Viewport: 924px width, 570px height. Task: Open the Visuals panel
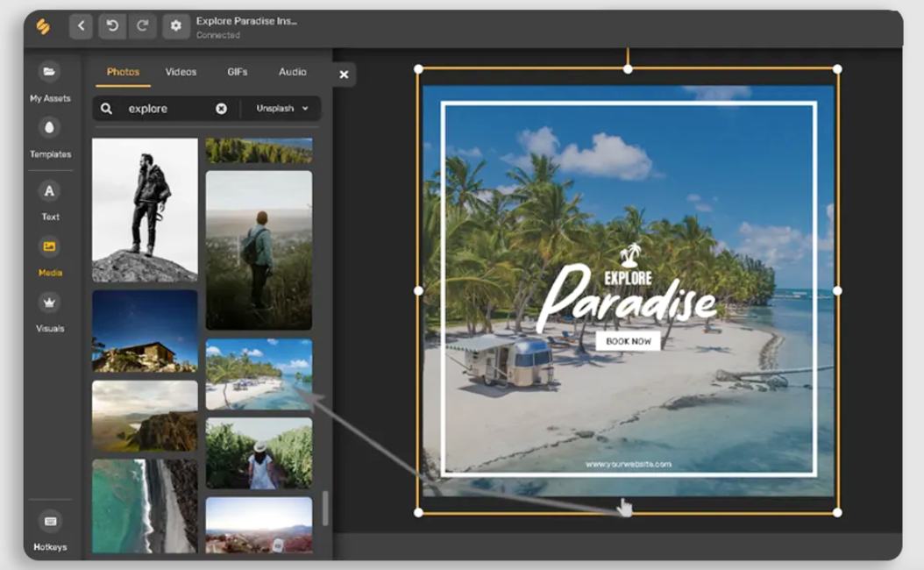[48, 314]
